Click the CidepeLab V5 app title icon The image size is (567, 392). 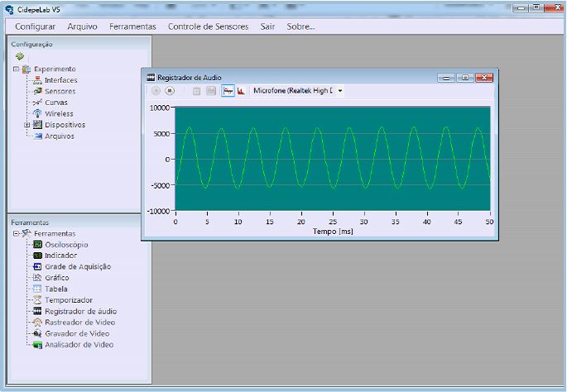click(10, 9)
